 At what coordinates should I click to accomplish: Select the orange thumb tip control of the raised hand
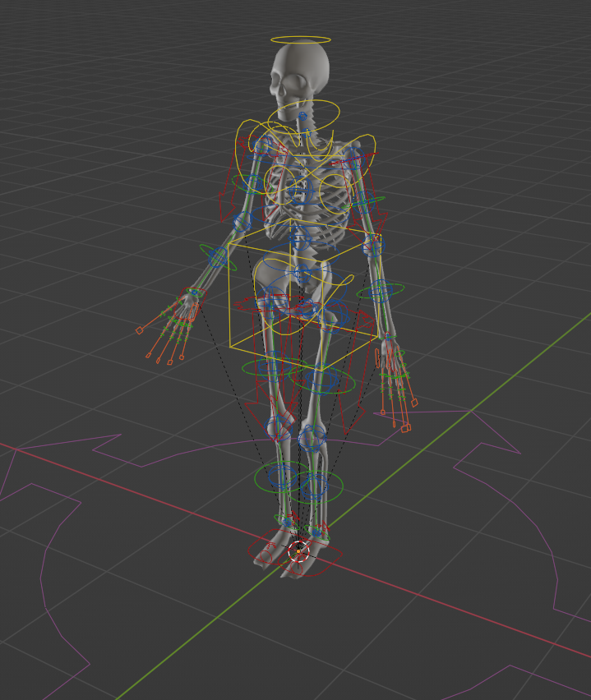pos(140,330)
